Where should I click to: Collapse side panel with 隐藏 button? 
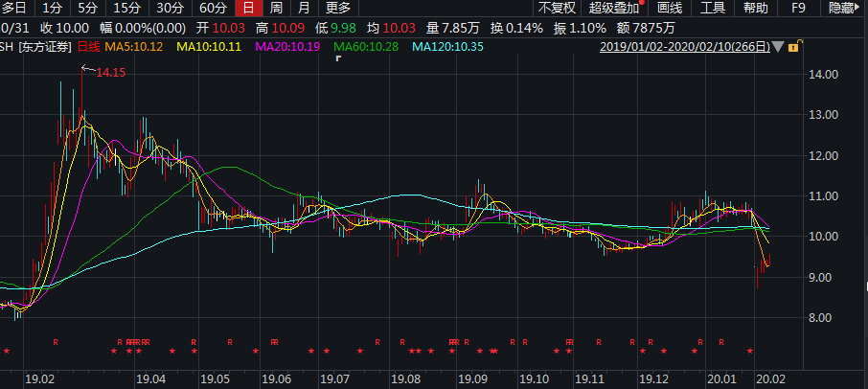pyautogui.click(x=845, y=8)
